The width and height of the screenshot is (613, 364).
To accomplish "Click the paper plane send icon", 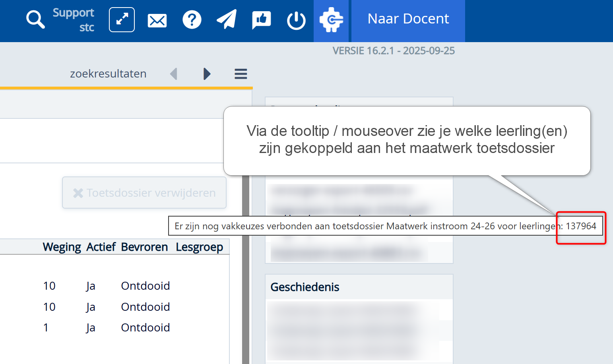I will 227,19.
